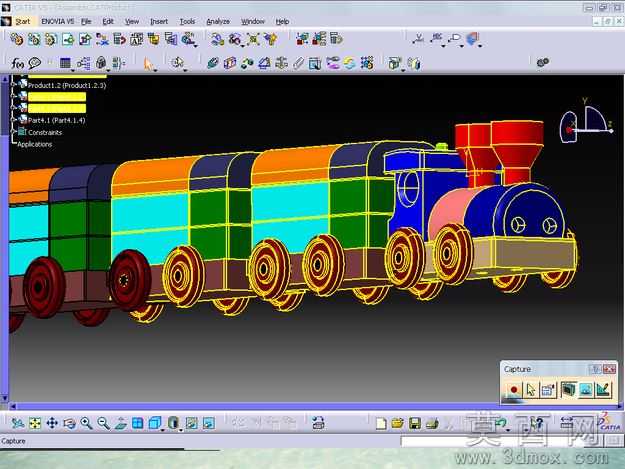The width and height of the screenshot is (625, 469).
Task: Open dropdown arrow beside isometric view cube
Action: [162, 430]
